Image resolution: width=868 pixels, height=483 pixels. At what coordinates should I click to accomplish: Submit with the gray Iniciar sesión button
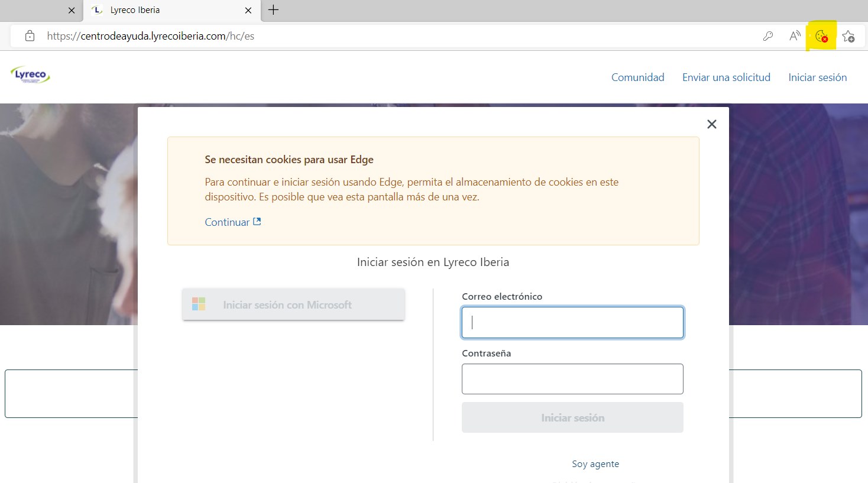point(572,417)
